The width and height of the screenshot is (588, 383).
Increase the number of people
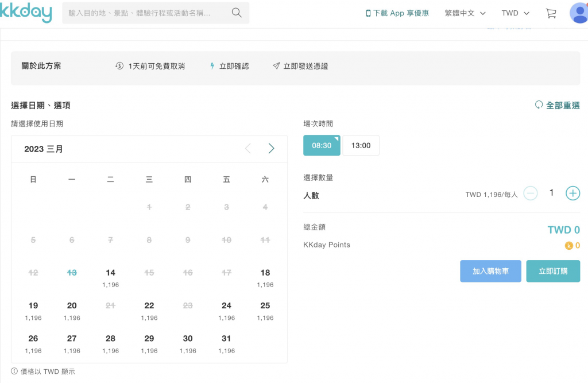click(572, 194)
